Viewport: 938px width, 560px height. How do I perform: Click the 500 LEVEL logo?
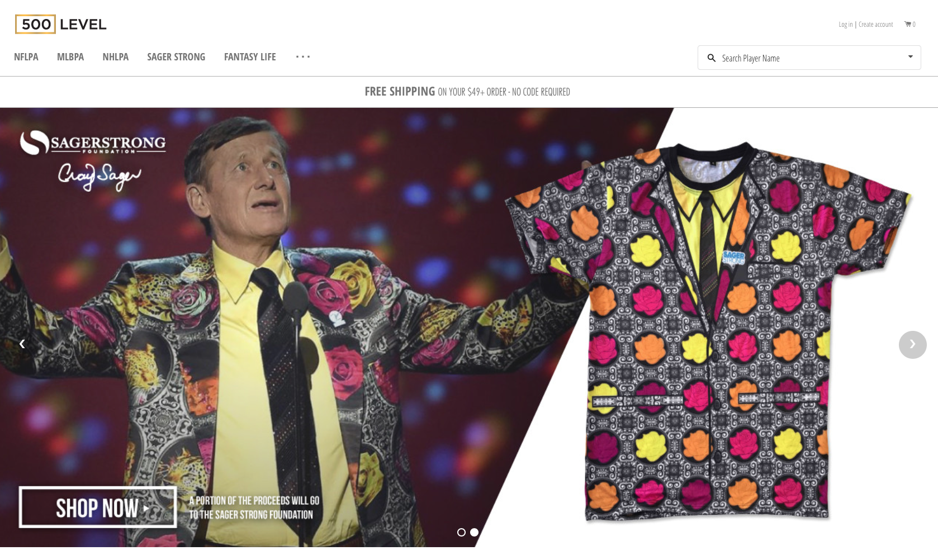click(x=60, y=25)
